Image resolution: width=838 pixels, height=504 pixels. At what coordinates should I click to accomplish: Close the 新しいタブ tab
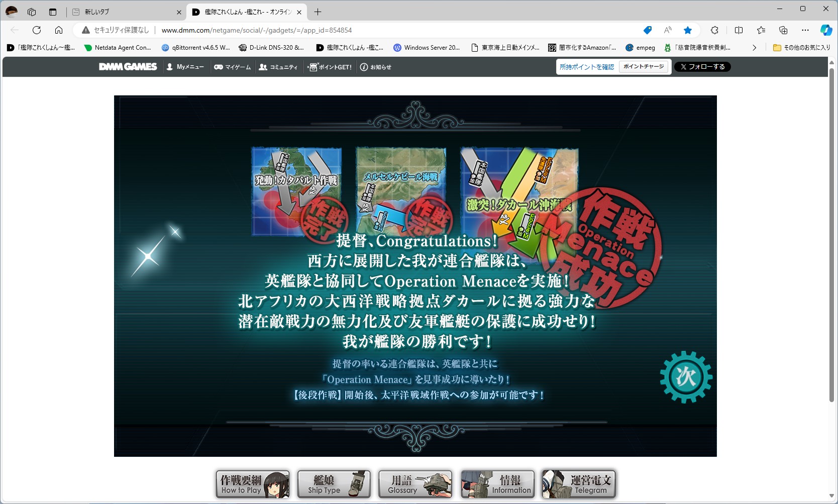coord(179,12)
